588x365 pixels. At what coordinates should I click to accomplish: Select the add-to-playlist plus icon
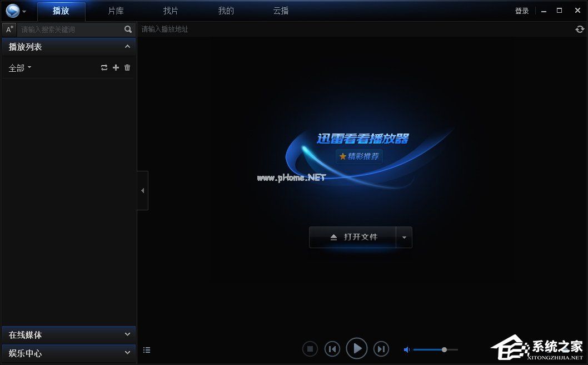click(116, 67)
